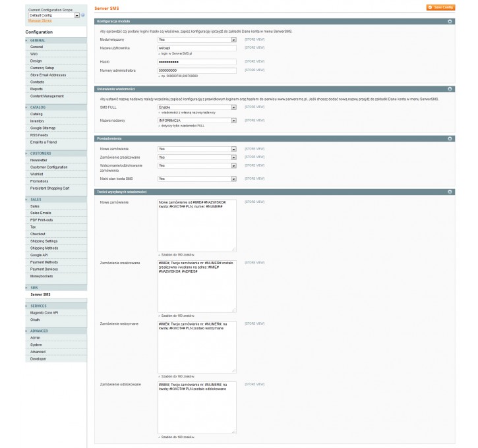Open the Niski stan konta SMS dropdown

197,179
